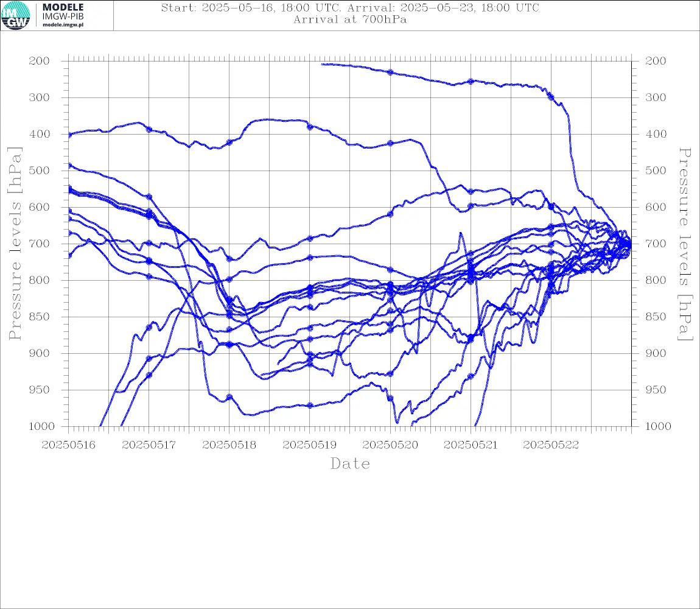Select the 20250519 date axis label
Image resolution: width=700 pixels, height=609 pixels.
click(309, 445)
